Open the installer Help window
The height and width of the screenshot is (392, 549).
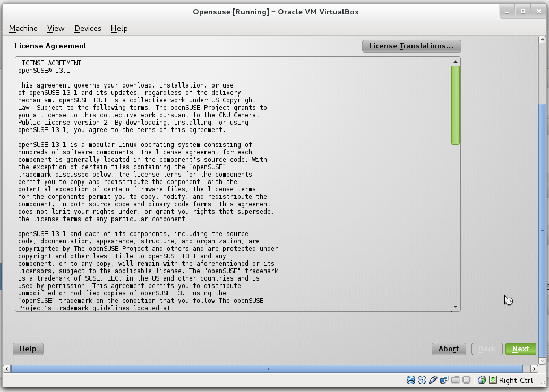point(28,349)
